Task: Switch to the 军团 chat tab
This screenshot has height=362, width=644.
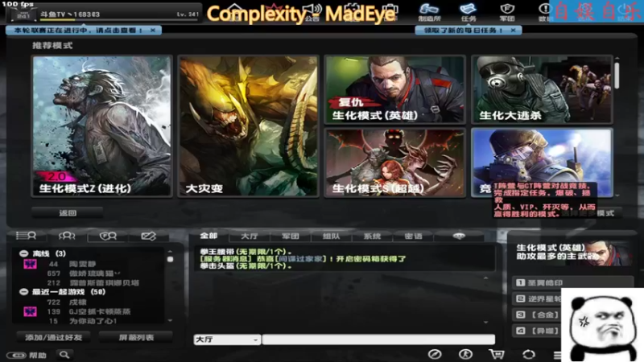Action: point(291,236)
